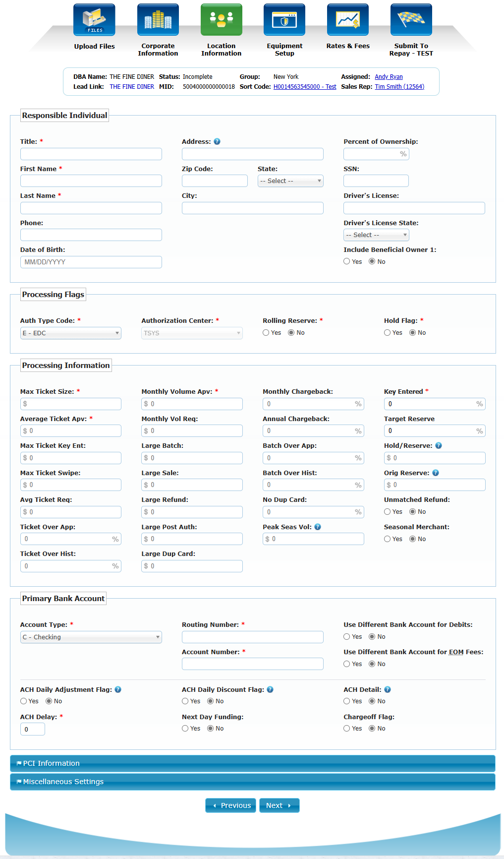Viewport: 504px width, 859px height.
Task: Go to Corporate Information step
Action: pyautogui.click(x=158, y=50)
